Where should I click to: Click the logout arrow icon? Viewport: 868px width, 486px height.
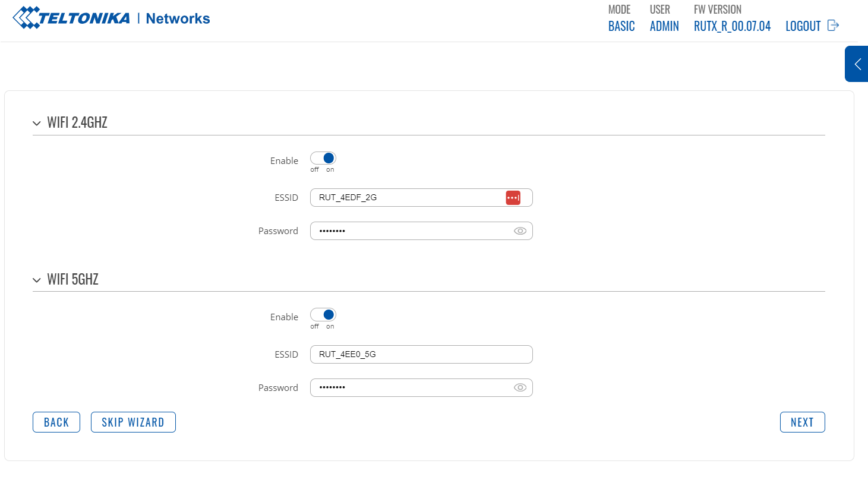click(x=833, y=26)
